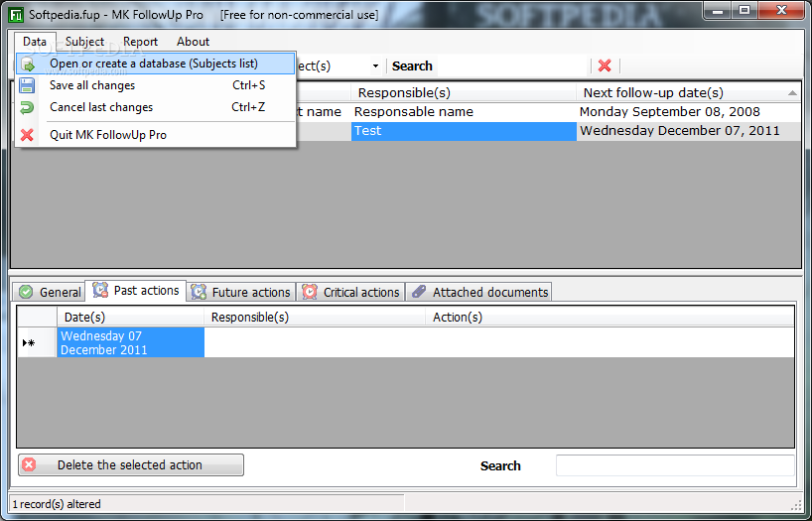Click Responsible(s) header in Past actions grid
Viewport: 812px width, 521px height.
tap(315, 317)
